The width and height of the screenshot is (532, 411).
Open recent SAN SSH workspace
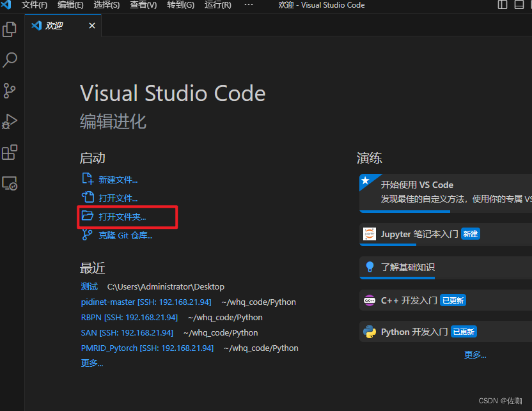(x=127, y=332)
